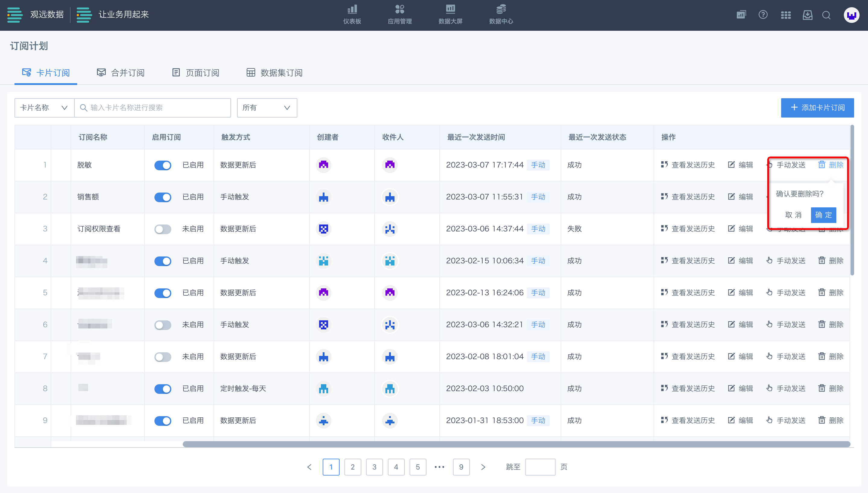Enable subscription toggle for 订阅权限查看
The image size is (868, 493).
click(x=163, y=229)
